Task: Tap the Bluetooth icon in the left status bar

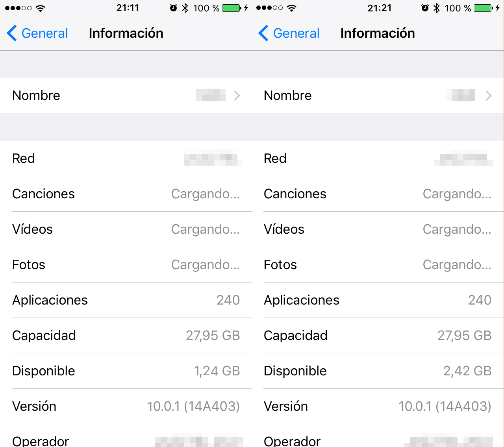Action: pyautogui.click(x=185, y=8)
